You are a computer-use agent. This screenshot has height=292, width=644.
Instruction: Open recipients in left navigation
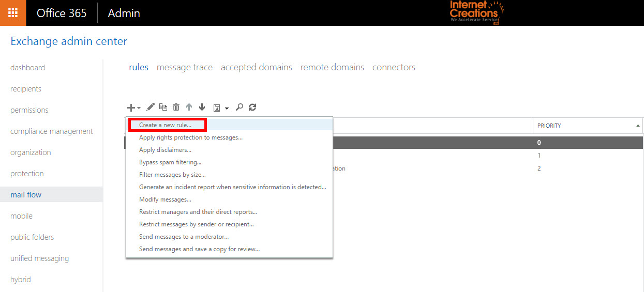26,89
